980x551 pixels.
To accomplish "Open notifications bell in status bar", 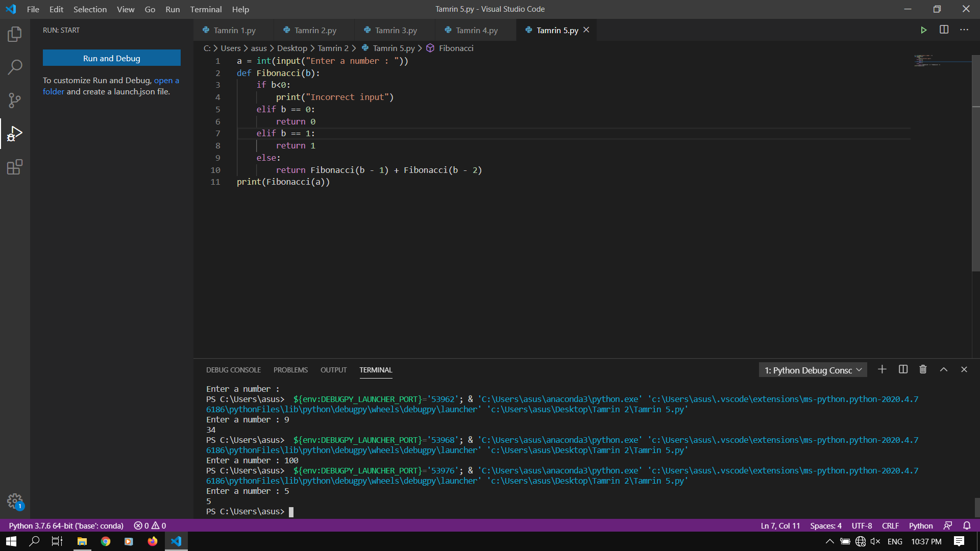I will [x=967, y=525].
